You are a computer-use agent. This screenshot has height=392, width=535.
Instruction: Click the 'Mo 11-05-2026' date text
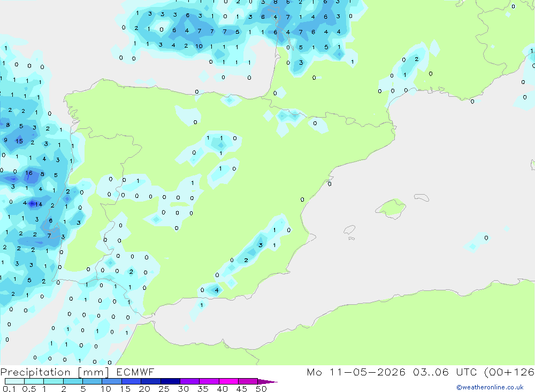(x=356, y=372)
